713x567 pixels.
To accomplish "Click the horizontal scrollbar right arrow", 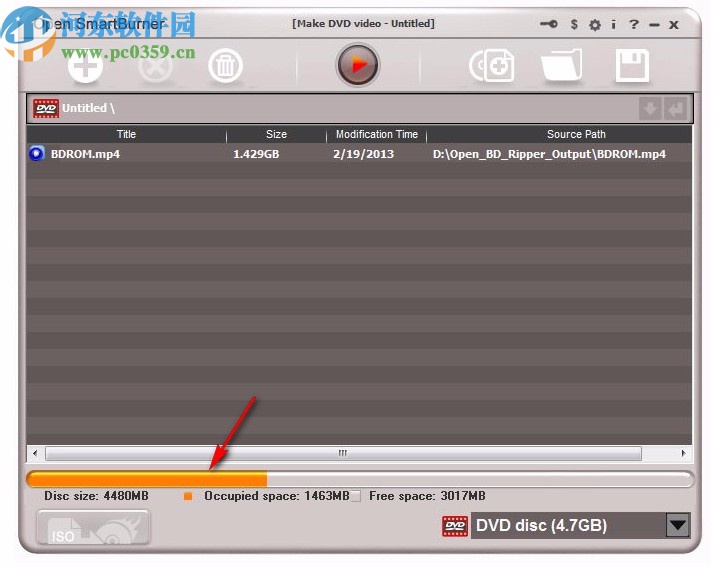I will [683, 453].
